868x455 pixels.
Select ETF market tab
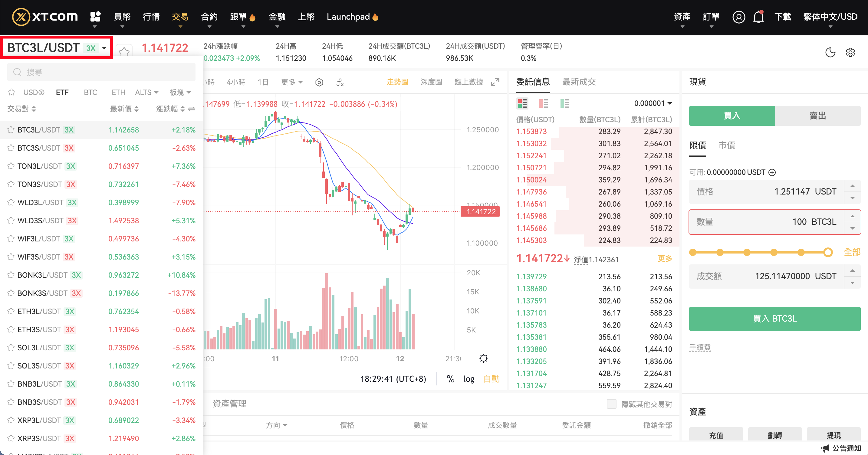click(62, 92)
